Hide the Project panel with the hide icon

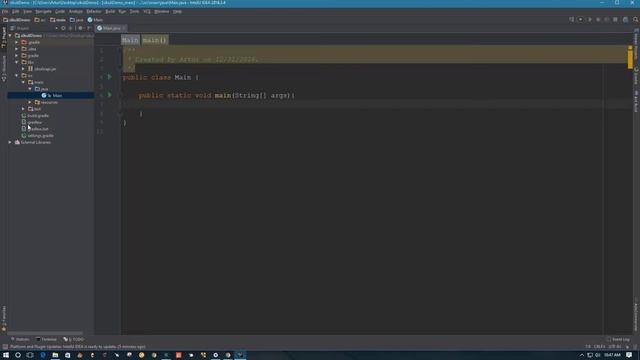[89, 28]
